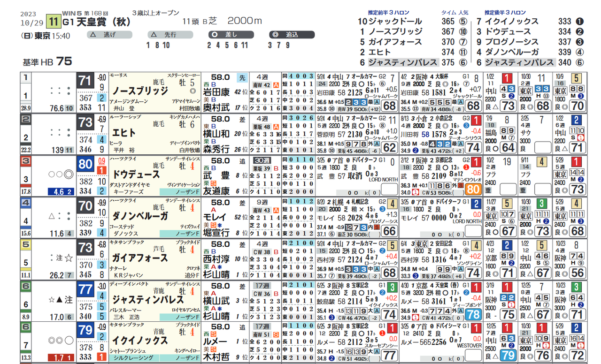Click the blue 78 rating in 天皇賞(春) result
The image size is (601, 364).
click(473, 314)
